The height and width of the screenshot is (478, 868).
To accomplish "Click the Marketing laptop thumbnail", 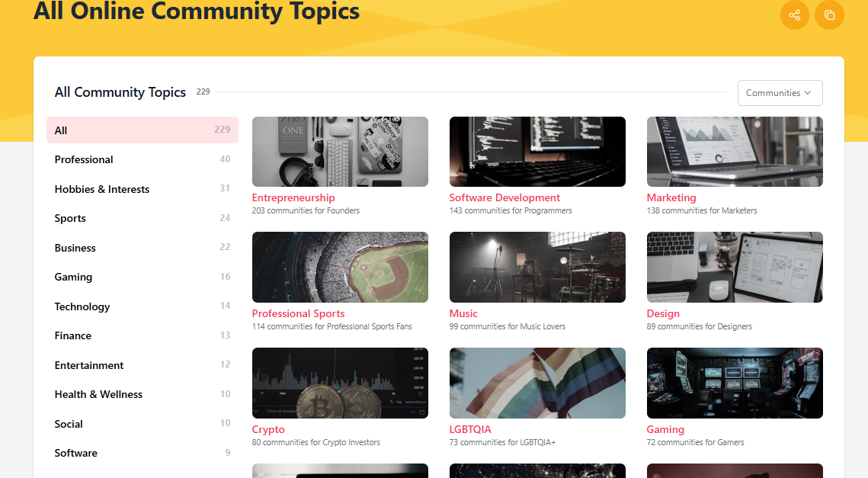I will (x=735, y=151).
